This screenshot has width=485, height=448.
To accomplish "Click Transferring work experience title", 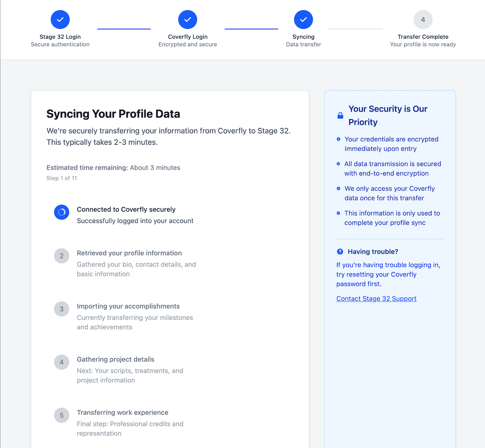I will [123, 412].
